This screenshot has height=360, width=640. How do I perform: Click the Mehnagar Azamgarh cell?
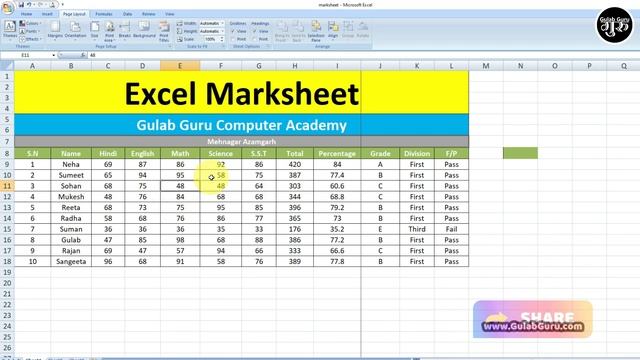click(241, 142)
